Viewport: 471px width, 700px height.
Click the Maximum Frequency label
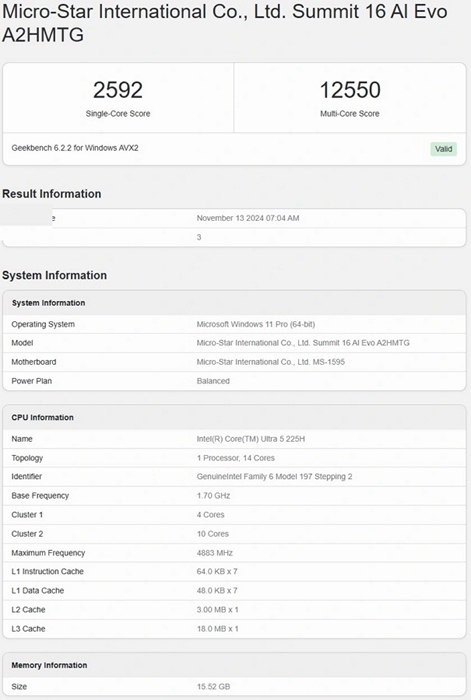click(48, 553)
